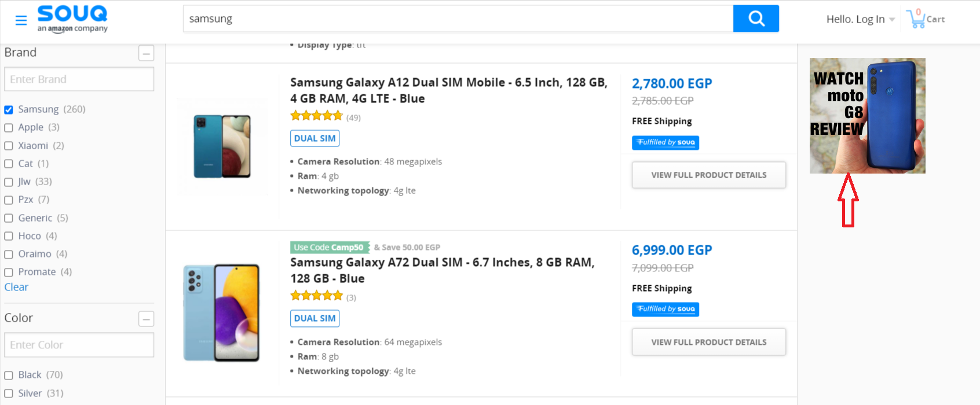
Task: Click the Use Code Camp50 promo tag
Action: coord(329,247)
